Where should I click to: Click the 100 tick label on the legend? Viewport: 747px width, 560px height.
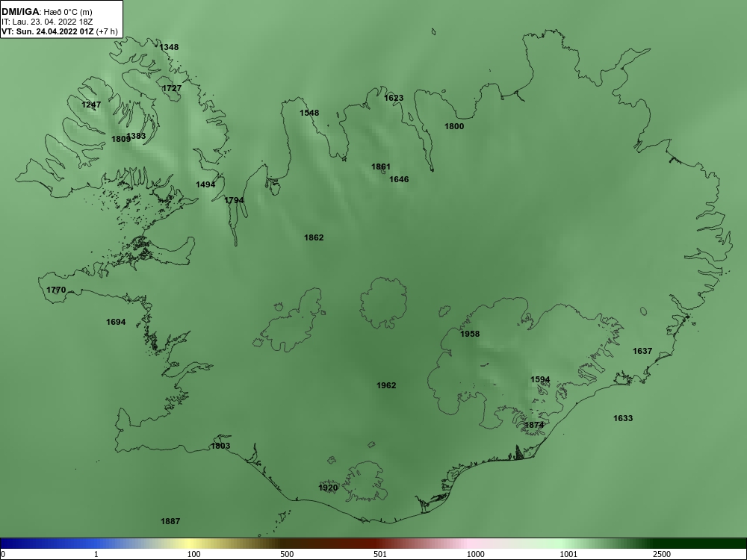(194, 554)
